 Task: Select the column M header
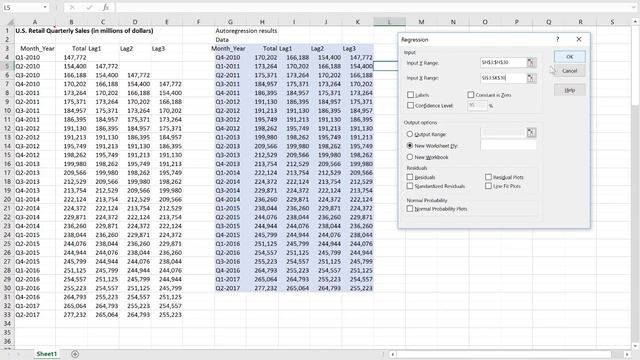pyautogui.click(x=421, y=22)
